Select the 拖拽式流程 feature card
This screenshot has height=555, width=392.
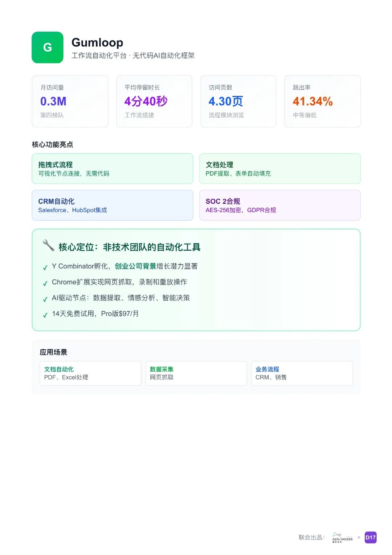(113, 169)
